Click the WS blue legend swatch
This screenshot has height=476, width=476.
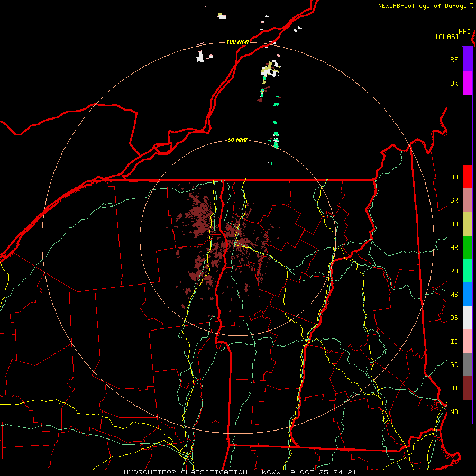pyautogui.click(x=467, y=294)
